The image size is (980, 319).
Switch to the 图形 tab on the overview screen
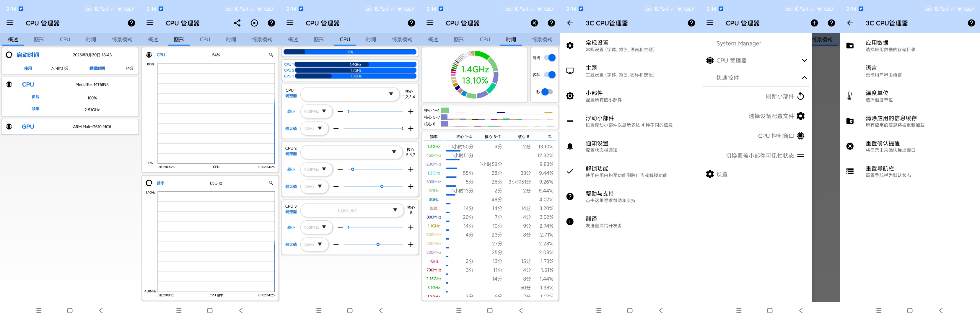39,39
